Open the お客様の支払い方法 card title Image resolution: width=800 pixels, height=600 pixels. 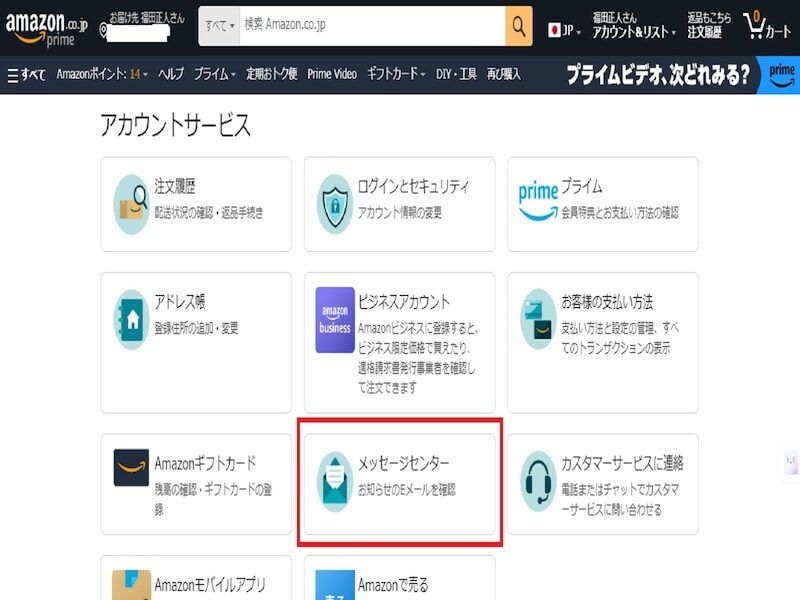point(607,302)
